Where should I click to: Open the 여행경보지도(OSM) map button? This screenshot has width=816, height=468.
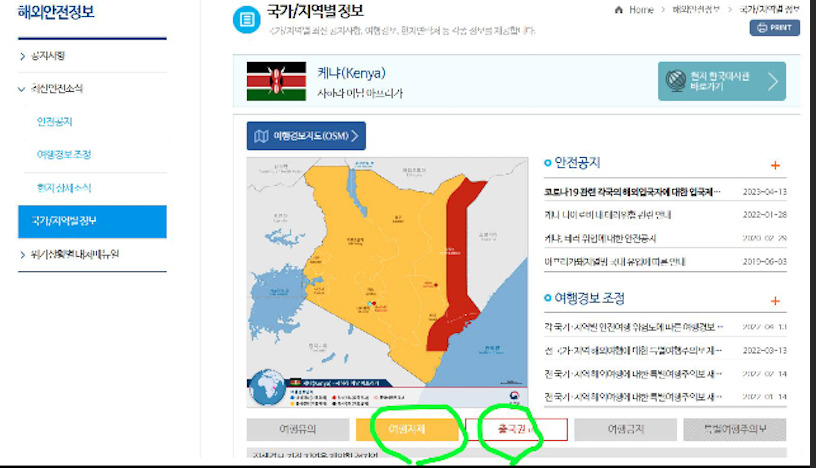point(306,136)
